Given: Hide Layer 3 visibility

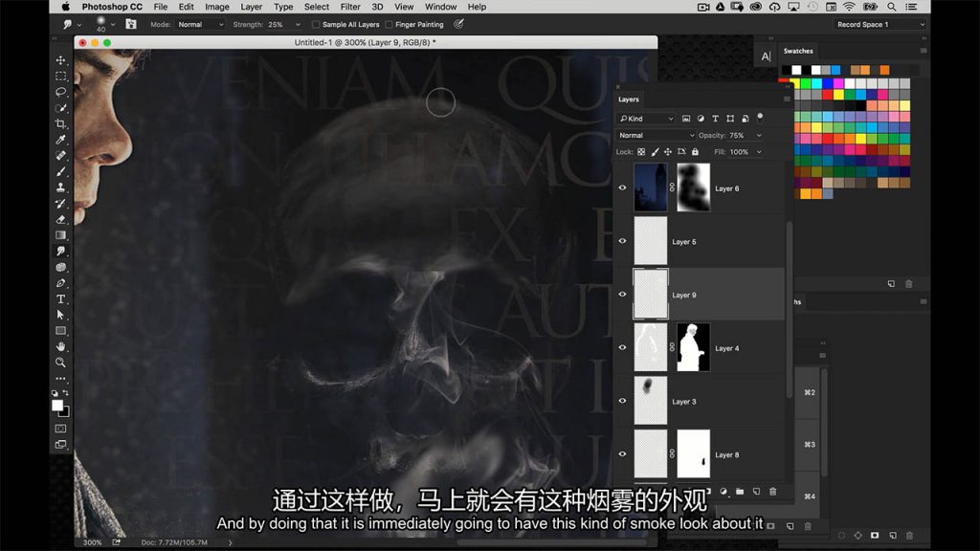Looking at the screenshot, I should point(622,401).
